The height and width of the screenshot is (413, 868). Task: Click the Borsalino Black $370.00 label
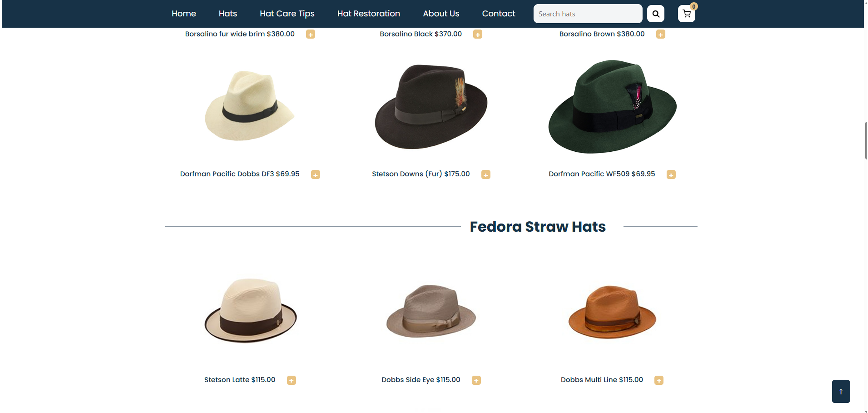(421, 34)
